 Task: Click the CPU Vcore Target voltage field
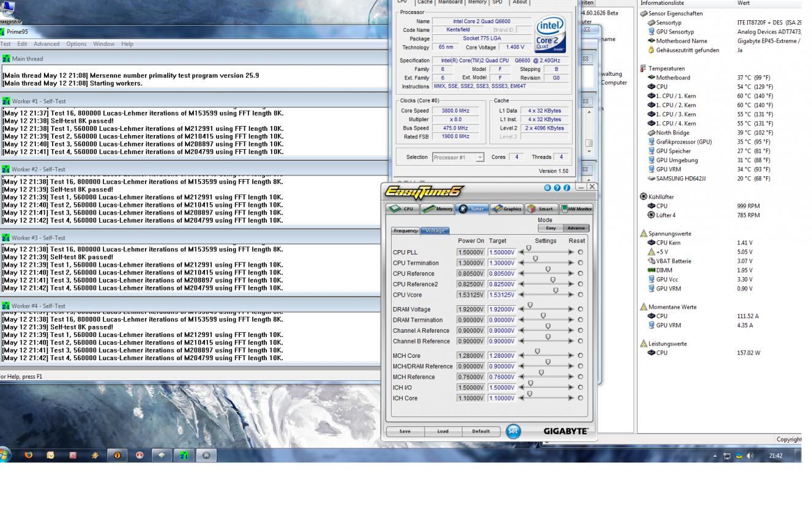tap(502, 295)
